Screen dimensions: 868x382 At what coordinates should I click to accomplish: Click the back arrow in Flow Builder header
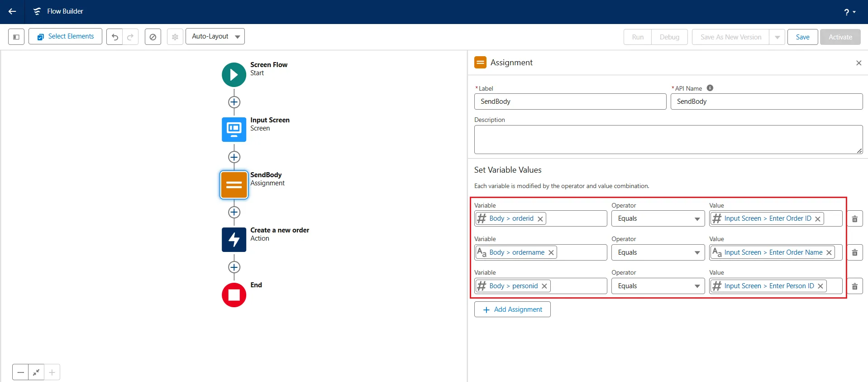click(12, 11)
